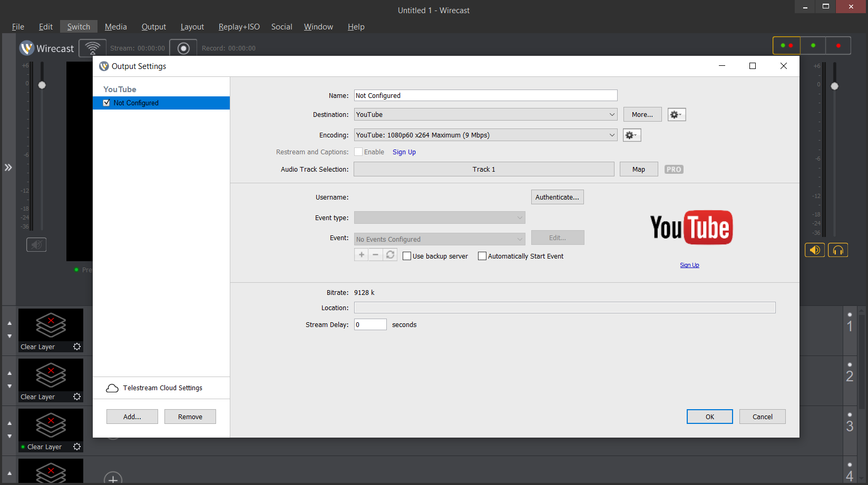Click the plus icon to add a shot
Screen dimensions: 868x485
(113, 480)
